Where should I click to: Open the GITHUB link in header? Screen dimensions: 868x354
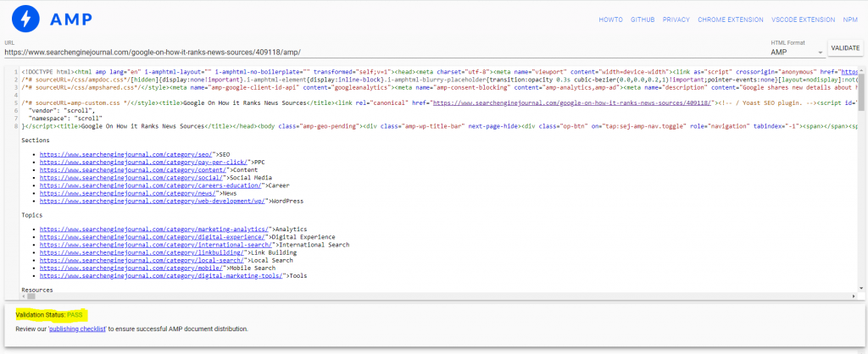coord(643,19)
